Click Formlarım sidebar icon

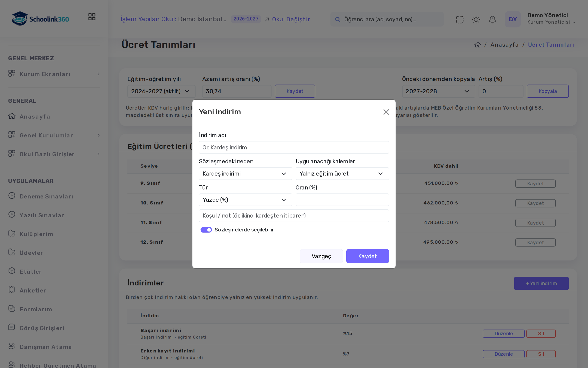[12, 308]
